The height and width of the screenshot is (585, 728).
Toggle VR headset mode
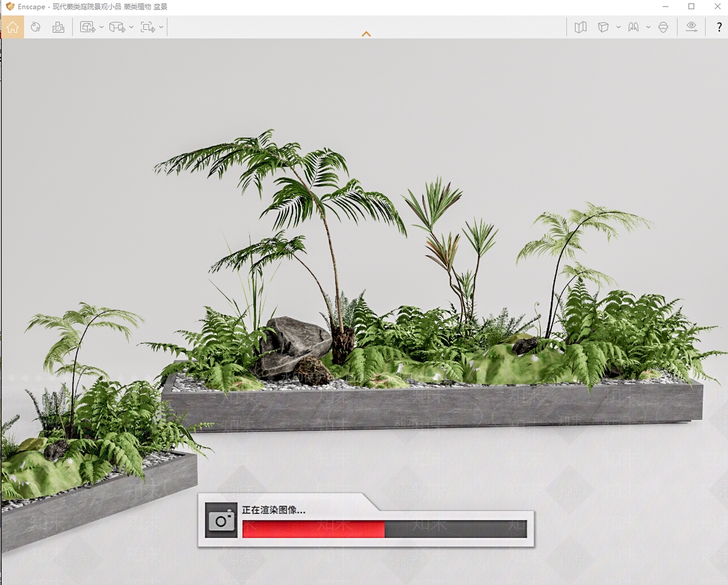[663, 27]
